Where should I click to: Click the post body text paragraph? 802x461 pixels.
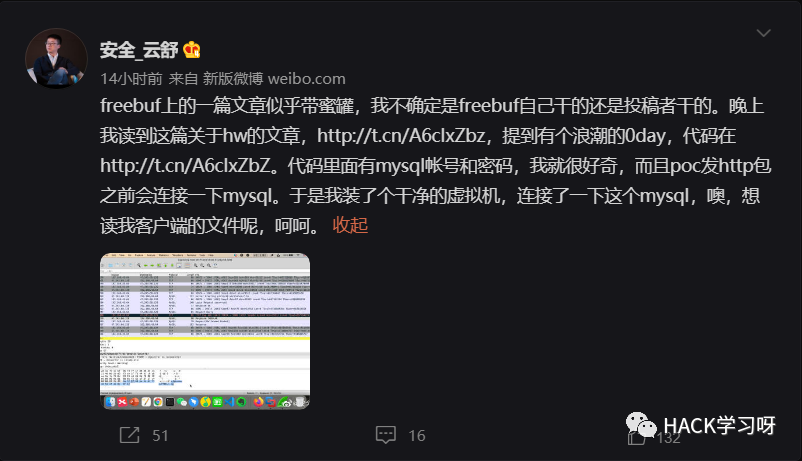tap(435, 165)
